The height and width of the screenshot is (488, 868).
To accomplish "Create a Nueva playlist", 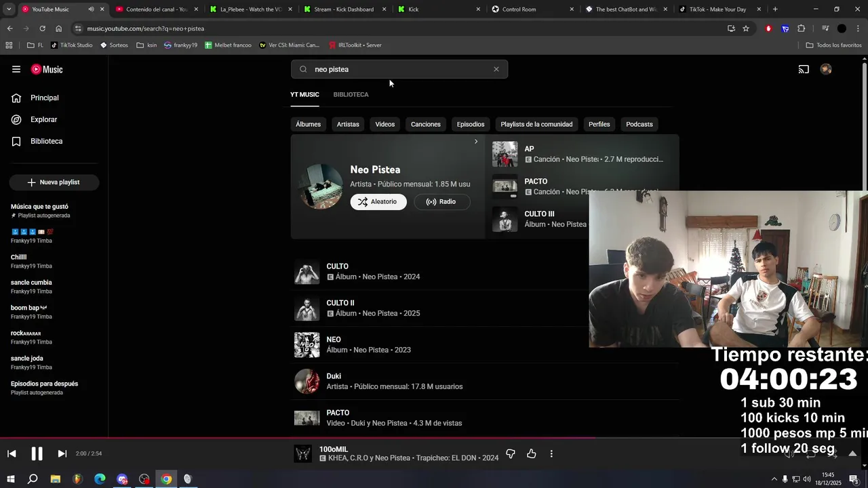I will 54,182.
